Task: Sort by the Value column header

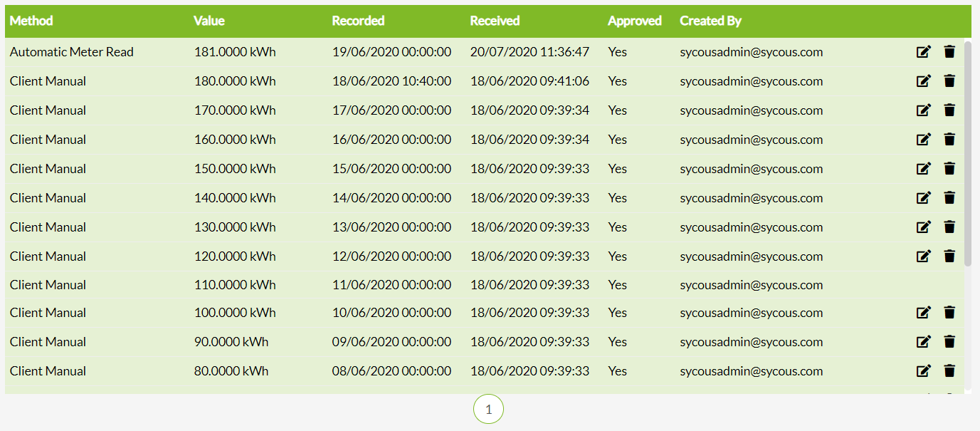Action: (209, 21)
